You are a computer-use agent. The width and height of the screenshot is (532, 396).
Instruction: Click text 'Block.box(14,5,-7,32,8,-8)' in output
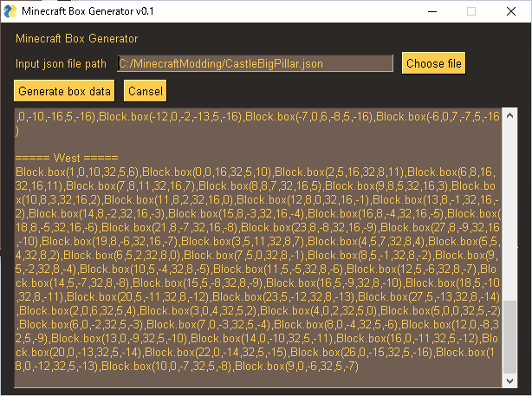pyautogui.click(x=74, y=282)
